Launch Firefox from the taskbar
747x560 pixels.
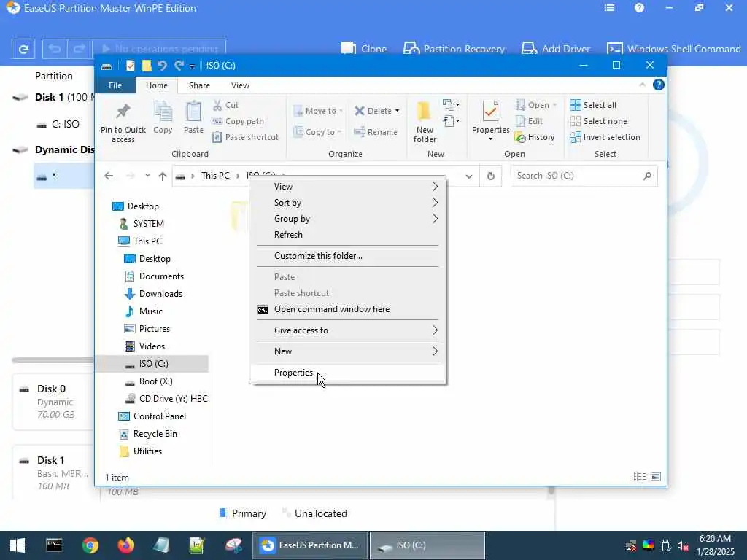pos(125,545)
